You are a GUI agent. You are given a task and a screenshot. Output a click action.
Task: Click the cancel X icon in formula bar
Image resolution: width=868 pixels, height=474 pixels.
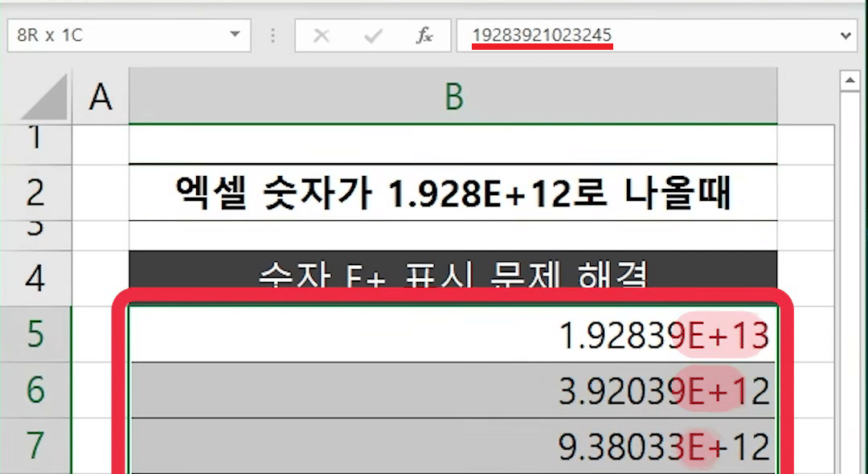321,36
